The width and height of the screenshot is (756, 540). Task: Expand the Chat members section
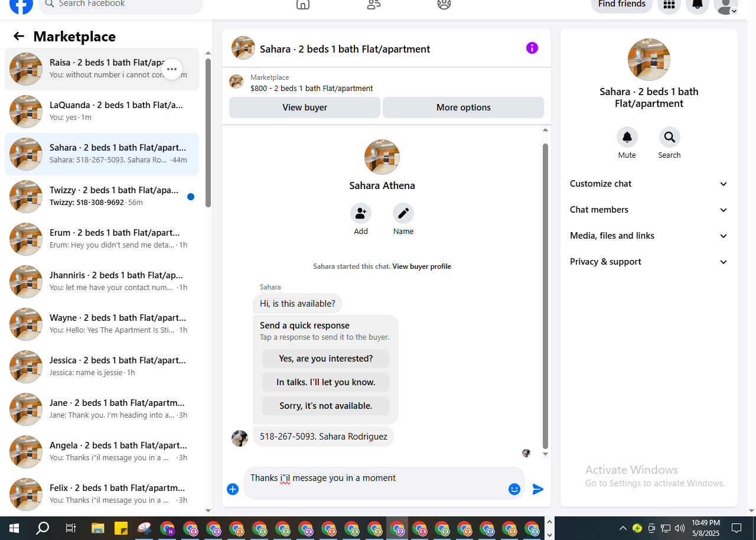(649, 210)
